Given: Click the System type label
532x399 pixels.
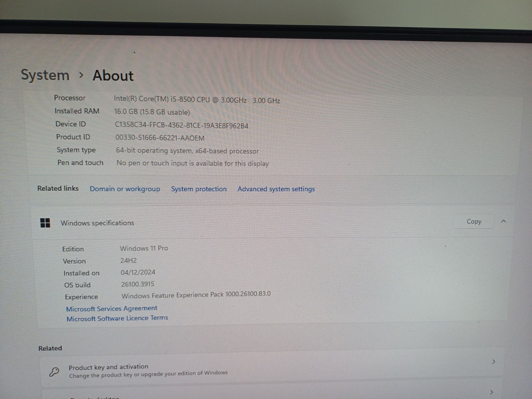Looking at the screenshot, I should 76,150.
